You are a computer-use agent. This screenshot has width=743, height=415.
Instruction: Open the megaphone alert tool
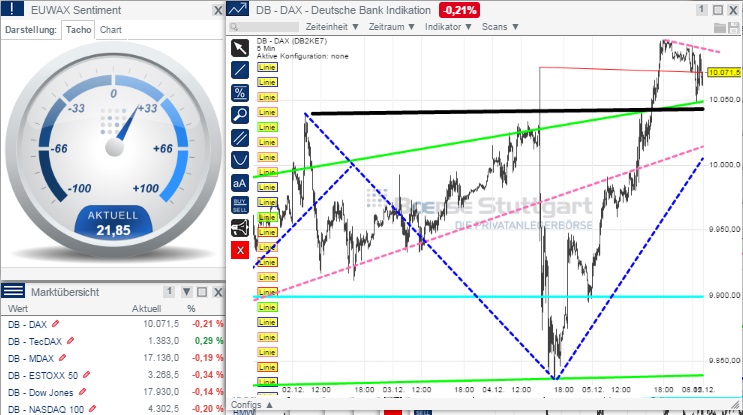[240, 228]
